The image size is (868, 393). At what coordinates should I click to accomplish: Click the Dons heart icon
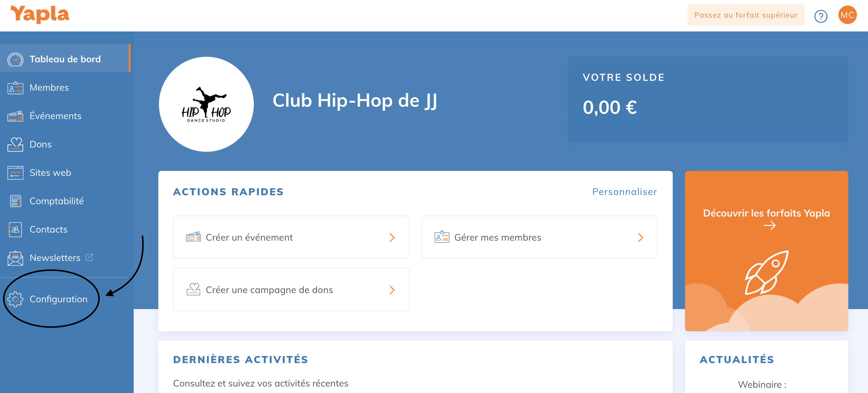point(15,145)
